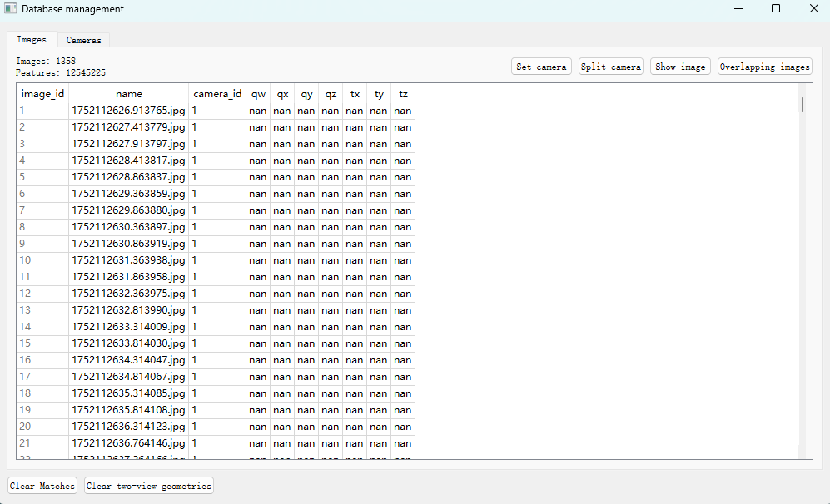Show Overlapping images
Image resolution: width=830 pixels, height=504 pixels.
point(765,67)
